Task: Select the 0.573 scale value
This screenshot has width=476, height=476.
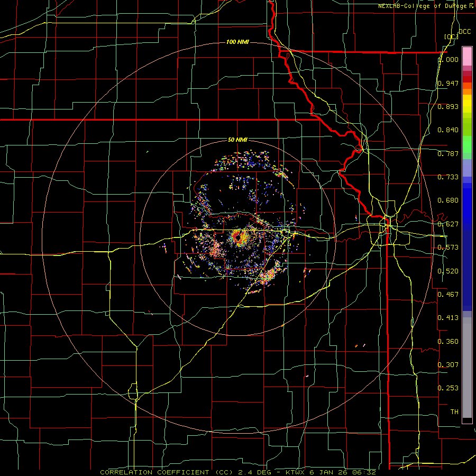Action: pyautogui.click(x=448, y=248)
